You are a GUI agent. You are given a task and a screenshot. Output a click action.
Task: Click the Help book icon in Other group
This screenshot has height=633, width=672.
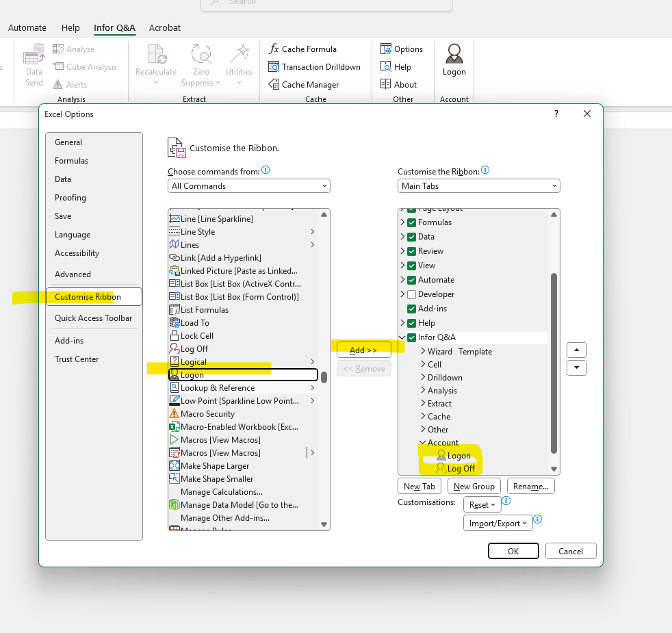386,66
